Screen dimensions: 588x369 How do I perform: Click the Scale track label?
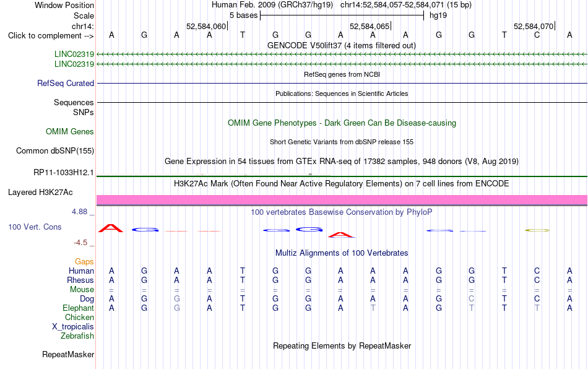[x=84, y=15]
